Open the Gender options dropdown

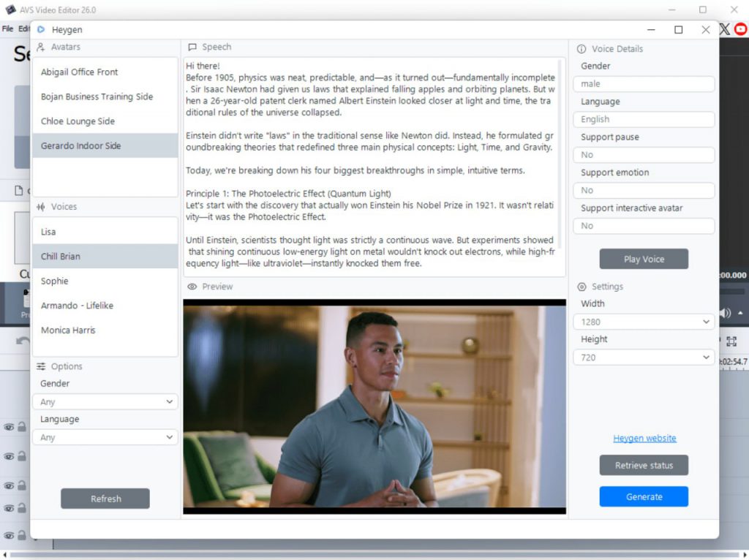click(105, 401)
